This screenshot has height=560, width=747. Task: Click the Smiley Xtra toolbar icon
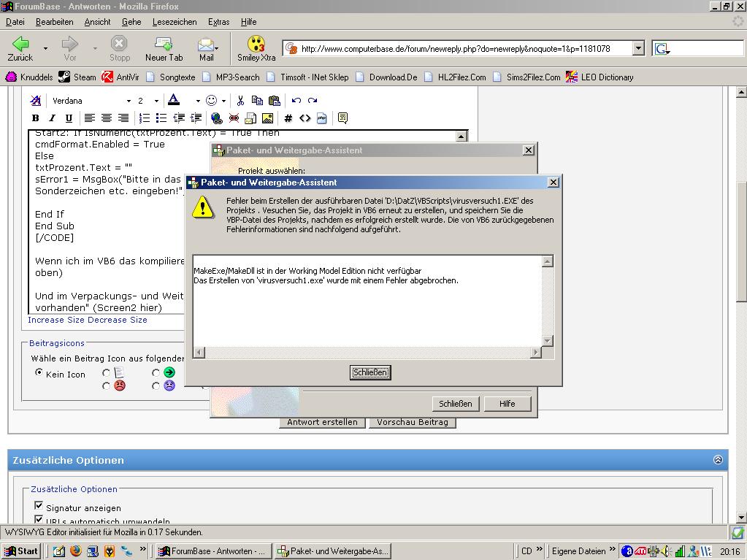point(256,49)
